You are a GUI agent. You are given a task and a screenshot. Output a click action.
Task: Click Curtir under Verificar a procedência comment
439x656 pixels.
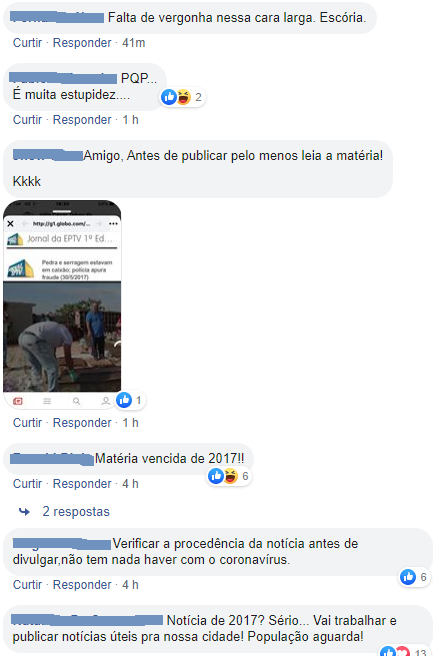pos(27,584)
